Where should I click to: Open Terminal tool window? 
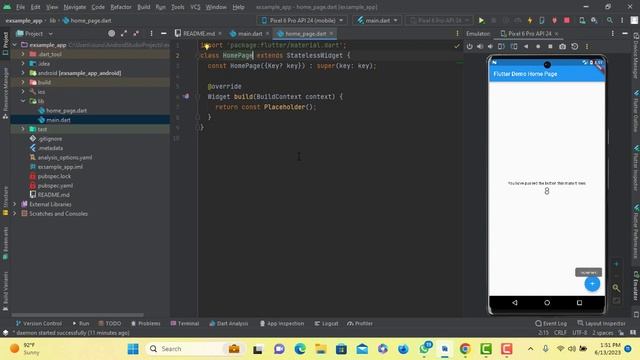(184, 323)
